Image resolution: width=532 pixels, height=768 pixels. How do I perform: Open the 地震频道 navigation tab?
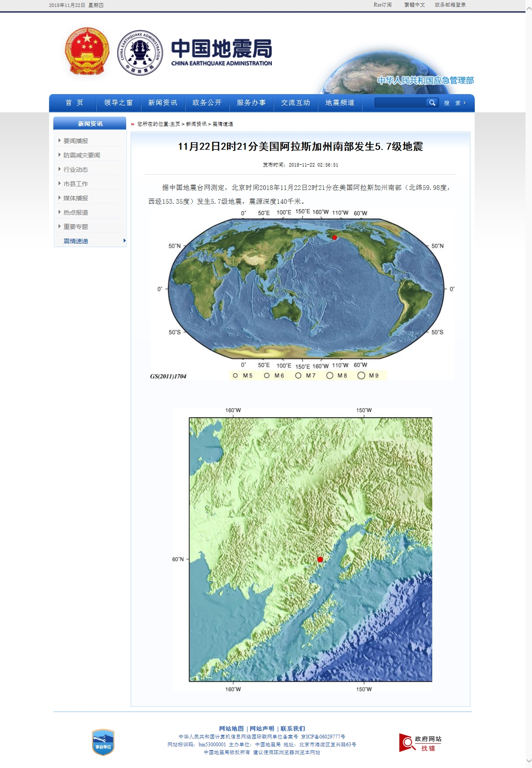click(340, 103)
